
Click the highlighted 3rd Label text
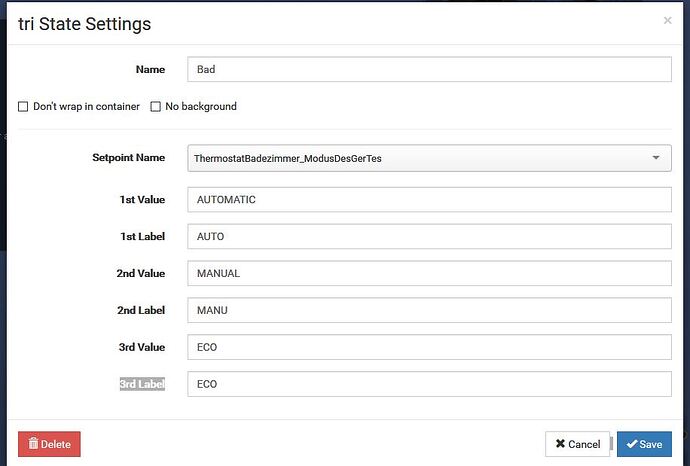click(x=142, y=384)
